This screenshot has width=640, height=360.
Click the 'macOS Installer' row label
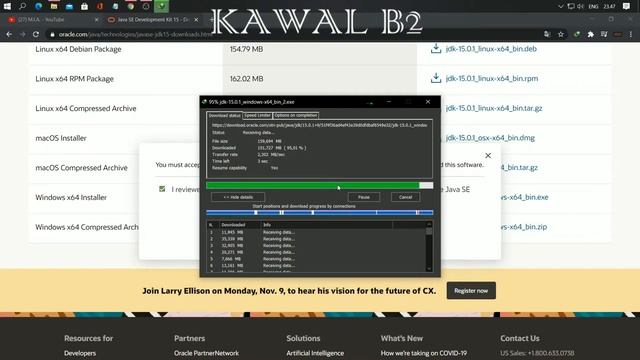tap(61, 138)
